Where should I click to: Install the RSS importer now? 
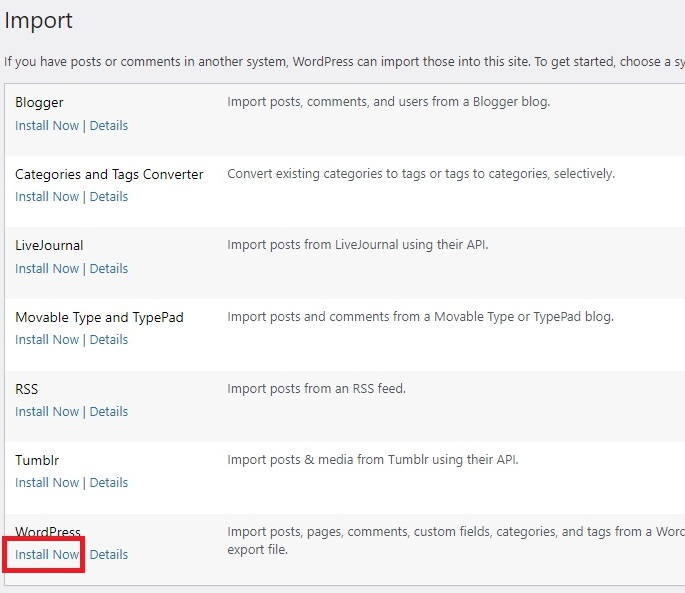[x=47, y=411]
